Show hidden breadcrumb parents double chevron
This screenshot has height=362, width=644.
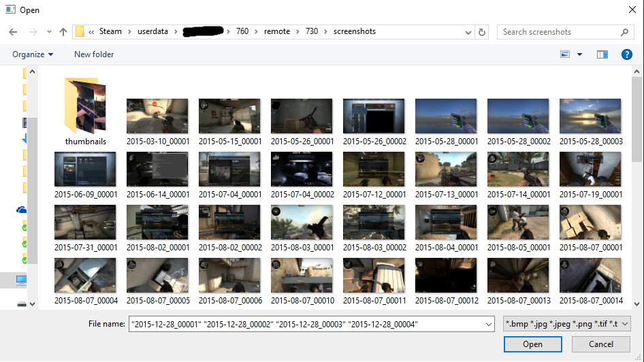coord(91,31)
